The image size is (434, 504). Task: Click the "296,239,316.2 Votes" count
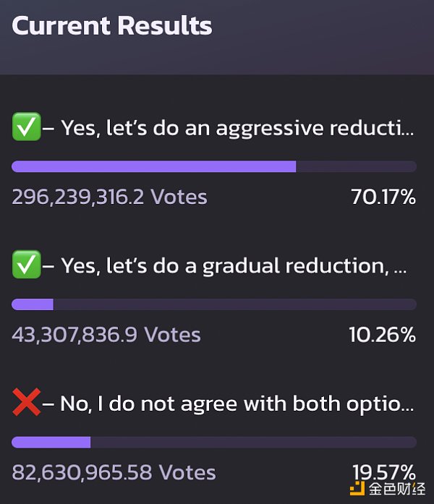(x=109, y=197)
